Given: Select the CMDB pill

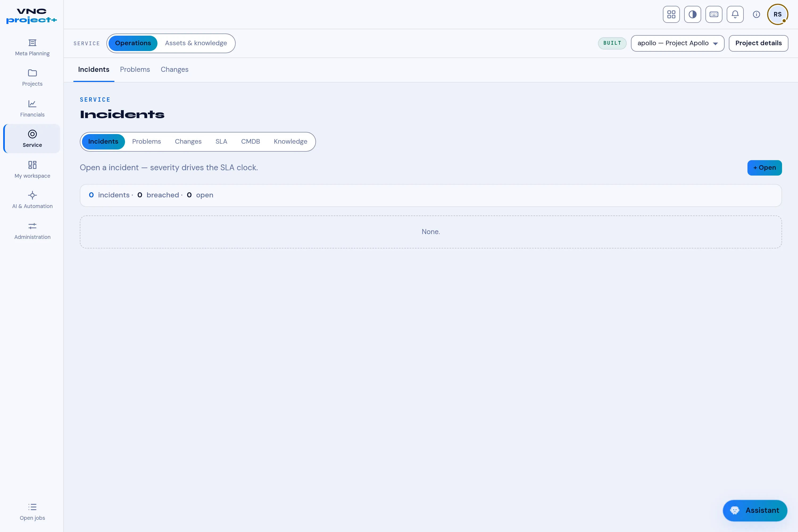Looking at the screenshot, I should tap(250, 142).
